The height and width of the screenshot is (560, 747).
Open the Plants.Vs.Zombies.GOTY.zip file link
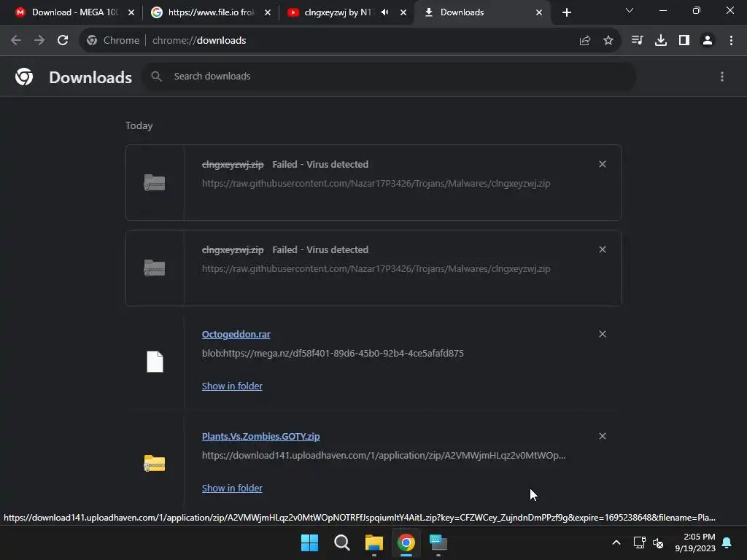click(260, 436)
